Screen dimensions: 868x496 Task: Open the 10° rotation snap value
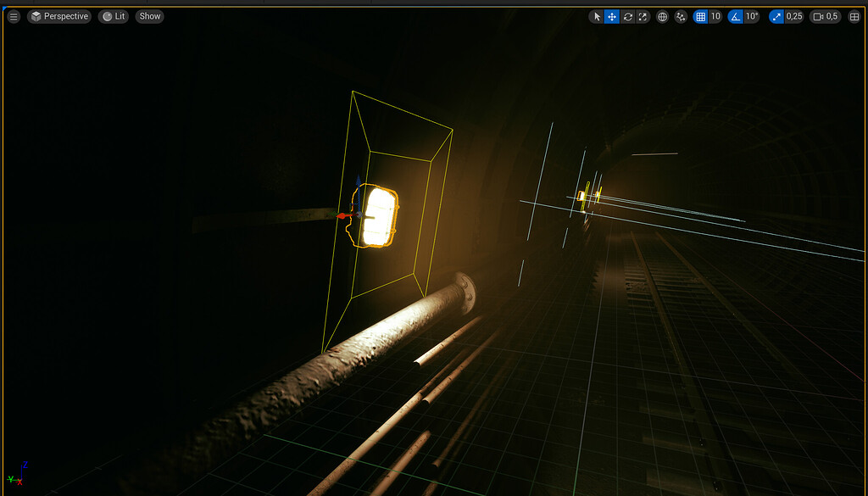(x=752, y=16)
